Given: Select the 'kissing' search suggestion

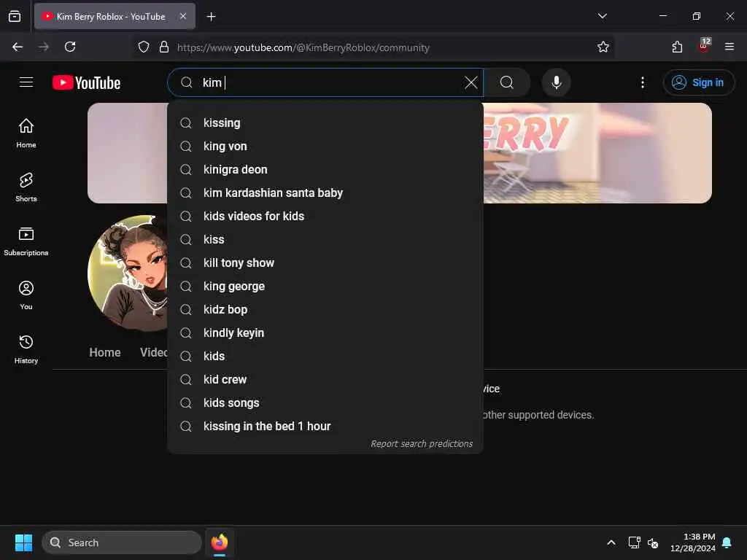Looking at the screenshot, I should 325,122.
